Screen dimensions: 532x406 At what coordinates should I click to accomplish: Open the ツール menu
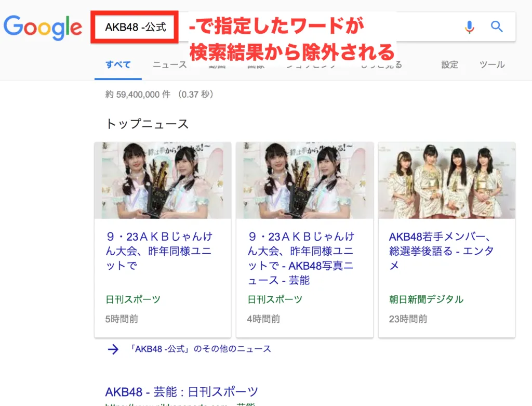pyautogui.click(x=492, y=64)
